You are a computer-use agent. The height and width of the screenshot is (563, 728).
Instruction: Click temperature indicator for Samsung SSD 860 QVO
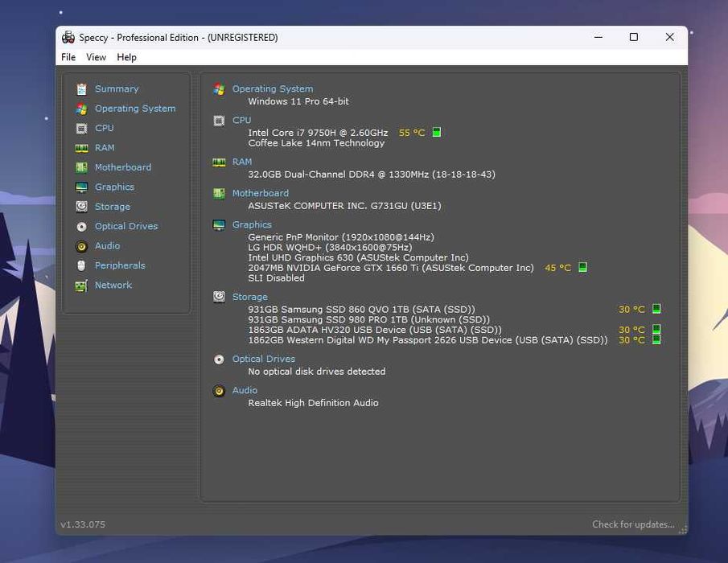tap(656, 309)
